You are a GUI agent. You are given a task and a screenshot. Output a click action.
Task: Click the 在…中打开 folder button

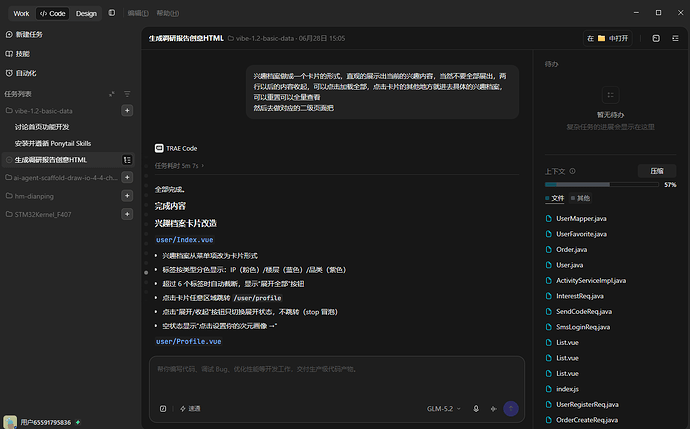[x=607, y=38]
